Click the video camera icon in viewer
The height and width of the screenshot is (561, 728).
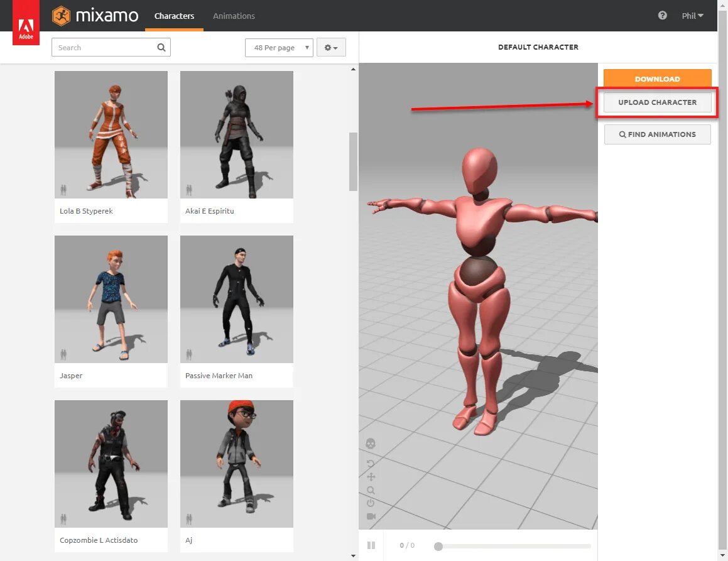point(371,516)
